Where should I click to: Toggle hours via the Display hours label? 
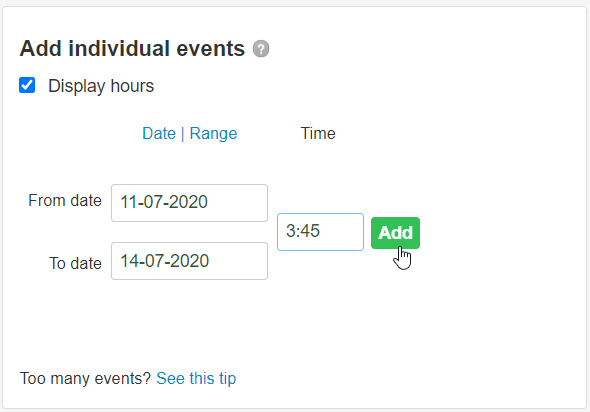click(x=101, y=86)
